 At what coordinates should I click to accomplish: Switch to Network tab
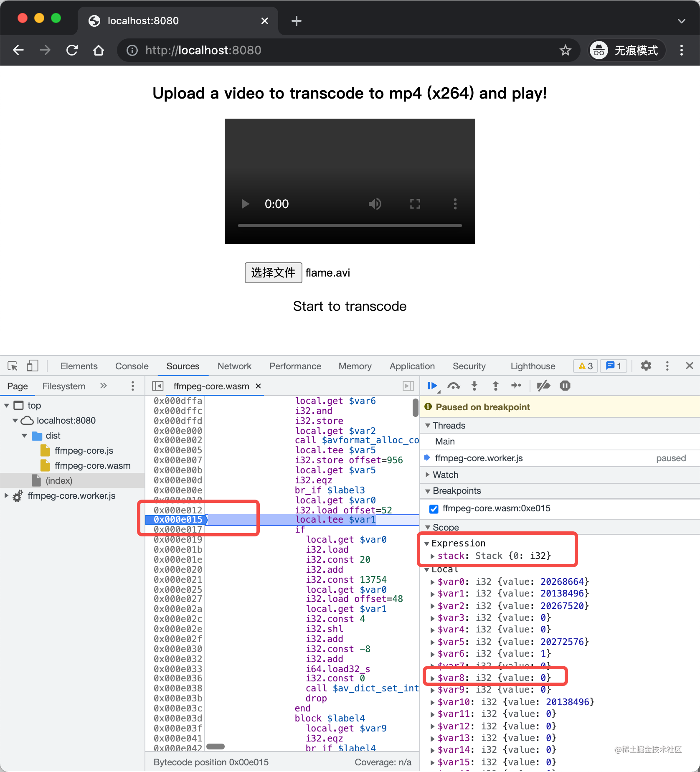234,366
